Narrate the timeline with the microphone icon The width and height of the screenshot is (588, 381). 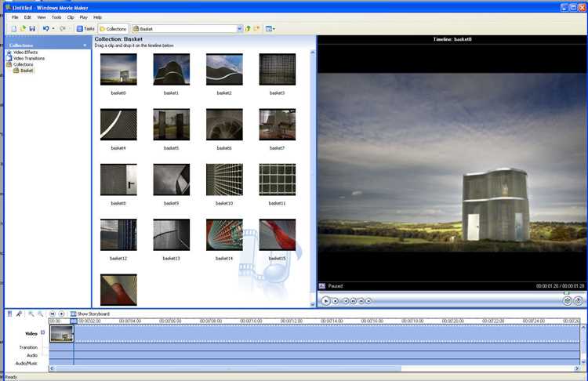point(19,314)
